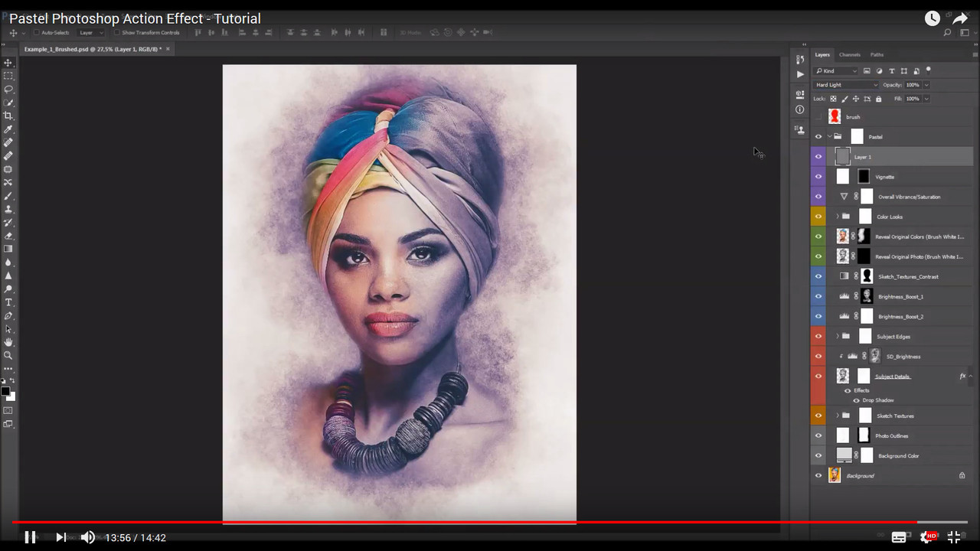Select the Layers tab
Image resolution: width=980 pixels, height=551 pixels.
pyautogui.click(x=822, y=54)
